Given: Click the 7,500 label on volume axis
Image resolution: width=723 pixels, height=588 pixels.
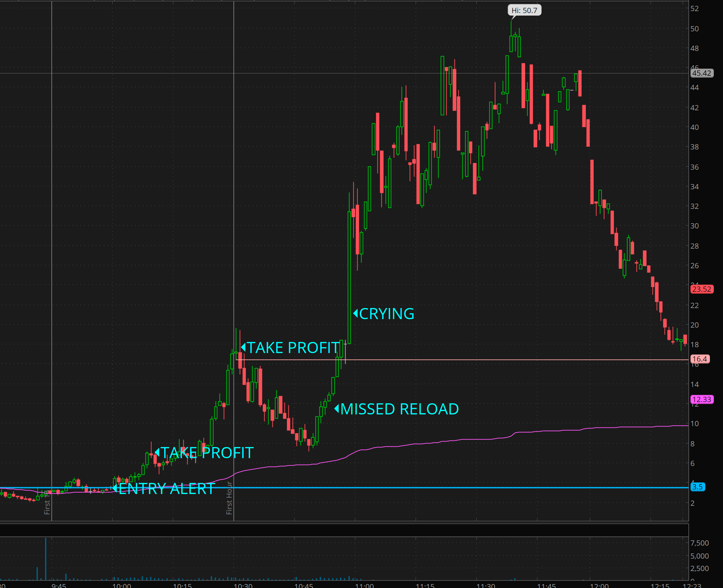Looking at the screenshot, I should (700, 543).
